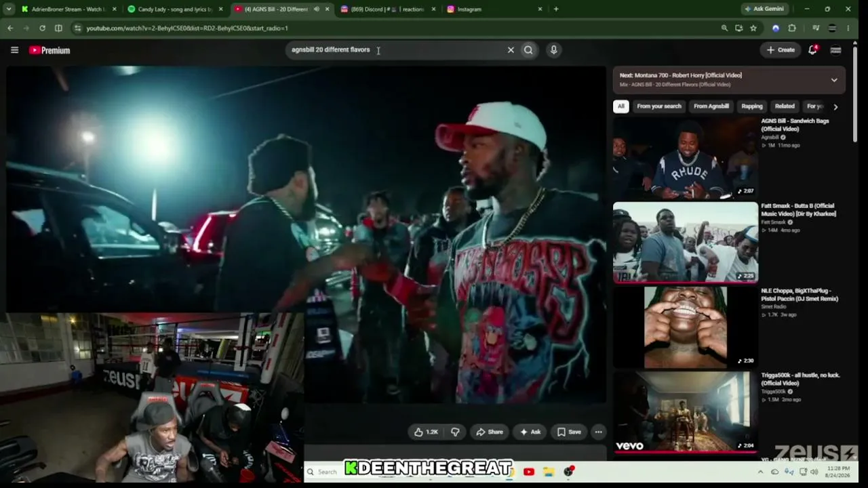Image resolution: width=868 pixels, height=488 pixels.
Task: Click into the YouTube search field
Action: pyautogui.click(x=397, y=49)
